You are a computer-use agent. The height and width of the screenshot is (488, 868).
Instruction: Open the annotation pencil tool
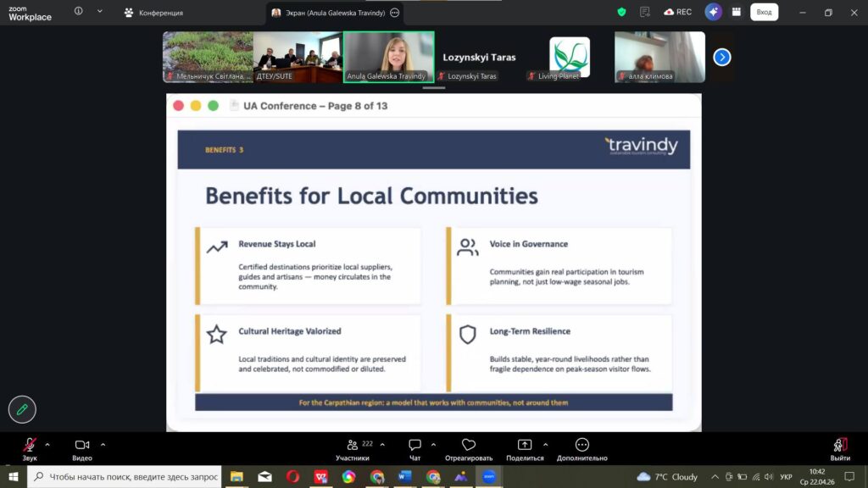22,409
